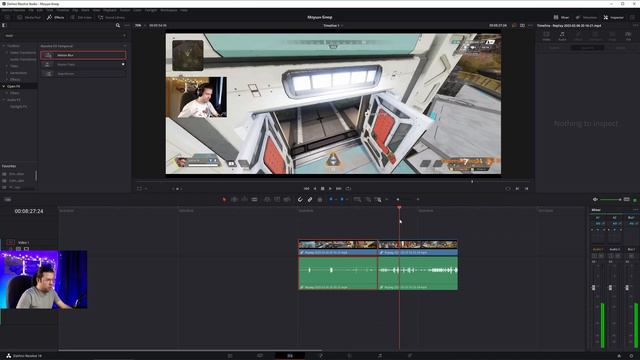
Task: Click the blue Marker icon
Action: (x=342, y=200)
